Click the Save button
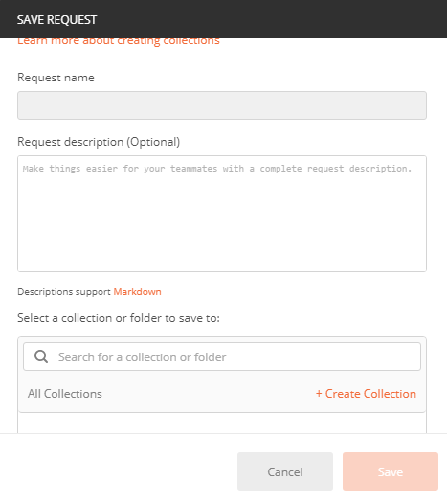The image size is (447, 504). (391, 471)
